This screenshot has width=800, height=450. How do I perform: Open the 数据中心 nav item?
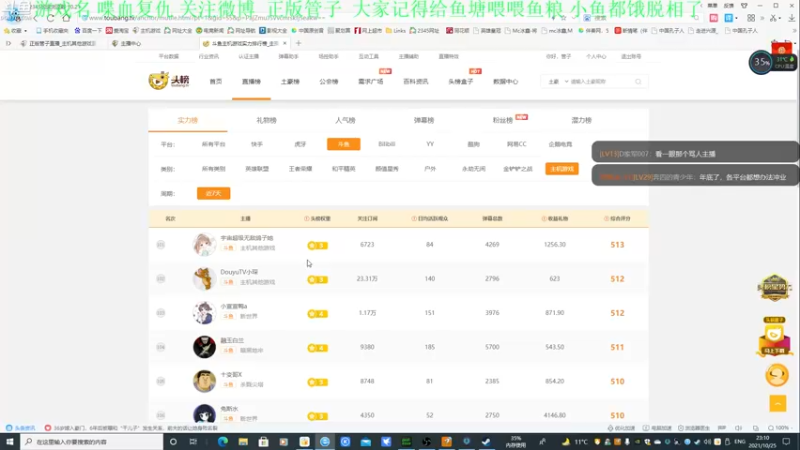506,82
